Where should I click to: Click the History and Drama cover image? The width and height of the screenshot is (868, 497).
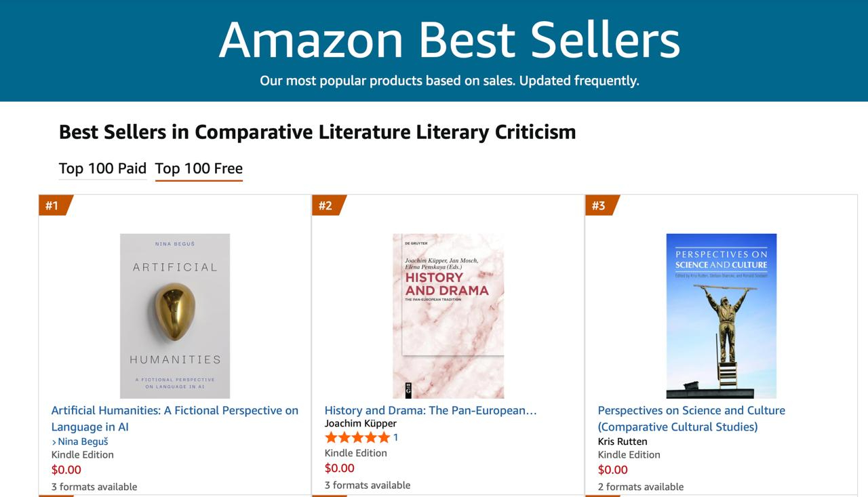pyautogui.click(x=448, y=316)
